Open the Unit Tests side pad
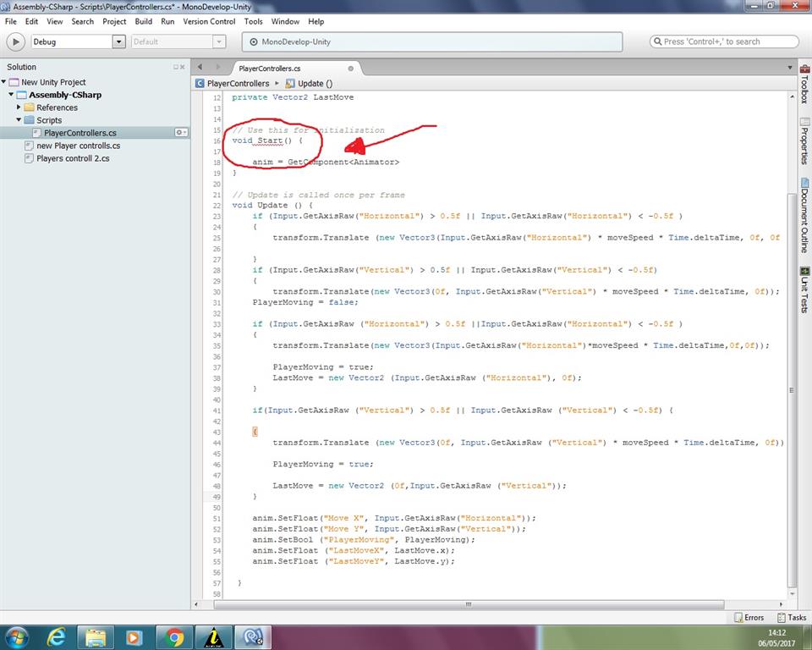The height and width of the screenshot is (650, 812). point(804,290)
